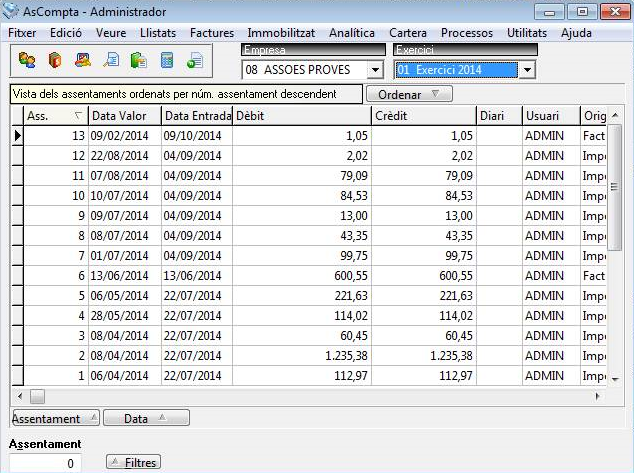Image resolution: width=634 pixels, height=473 pixels.
Task: Click ADMIN in assentament 9 row
Action: pyautogui.click(x=544, y=215)
